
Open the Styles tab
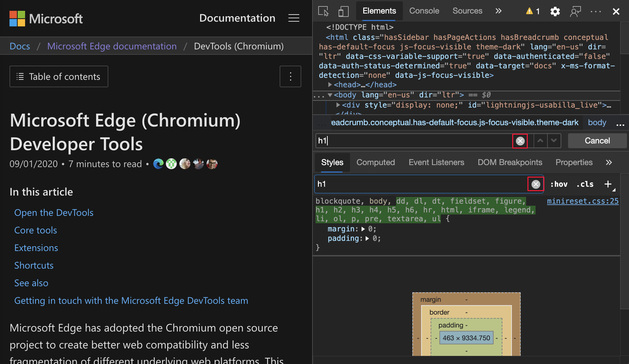[332, 162]
